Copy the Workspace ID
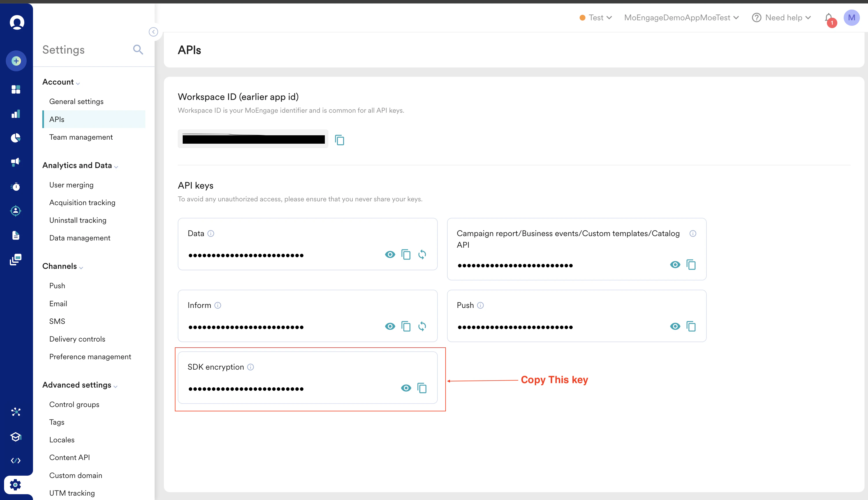 pos(339,140)
